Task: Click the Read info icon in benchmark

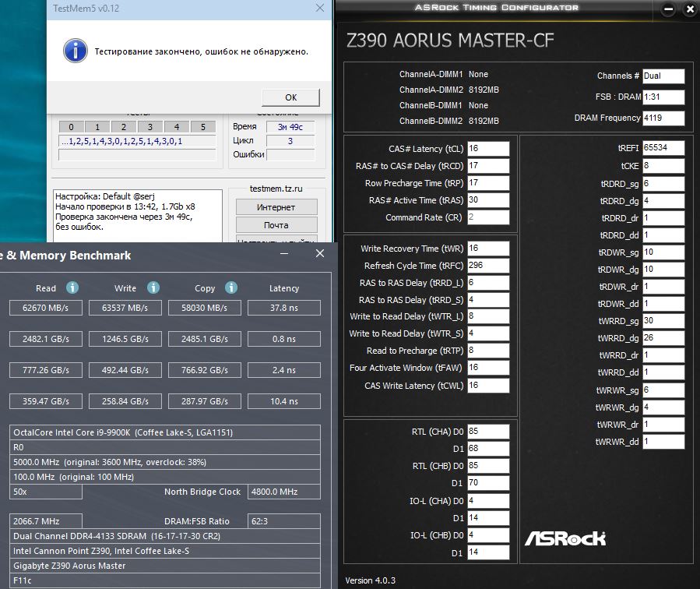Action: [72, 287]
